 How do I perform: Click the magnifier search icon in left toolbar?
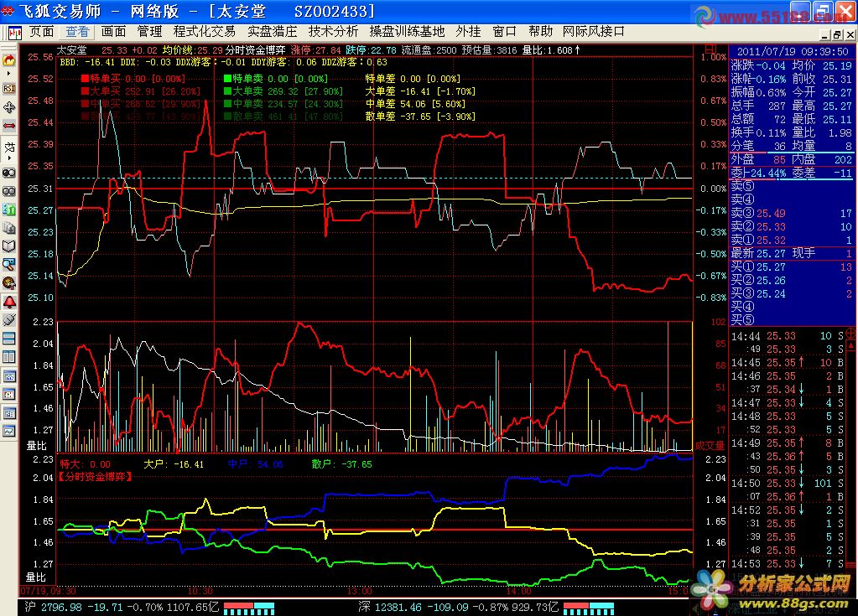(9, 265)
